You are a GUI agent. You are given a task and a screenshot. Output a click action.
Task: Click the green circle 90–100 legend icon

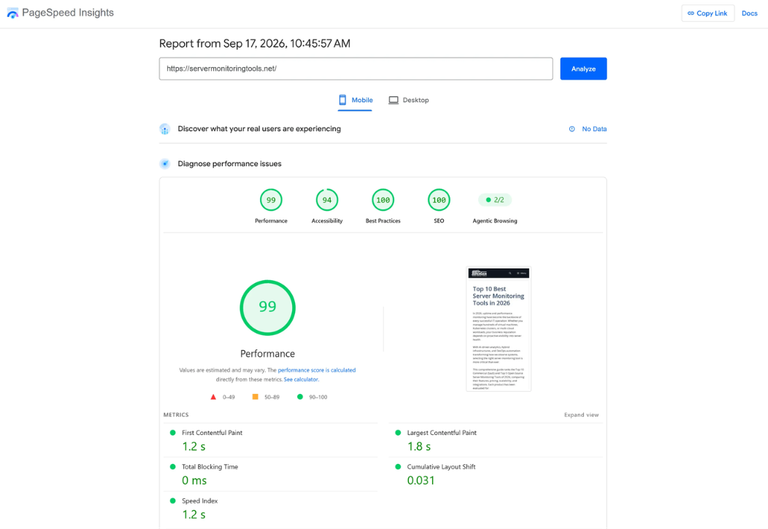pos(300,397)
